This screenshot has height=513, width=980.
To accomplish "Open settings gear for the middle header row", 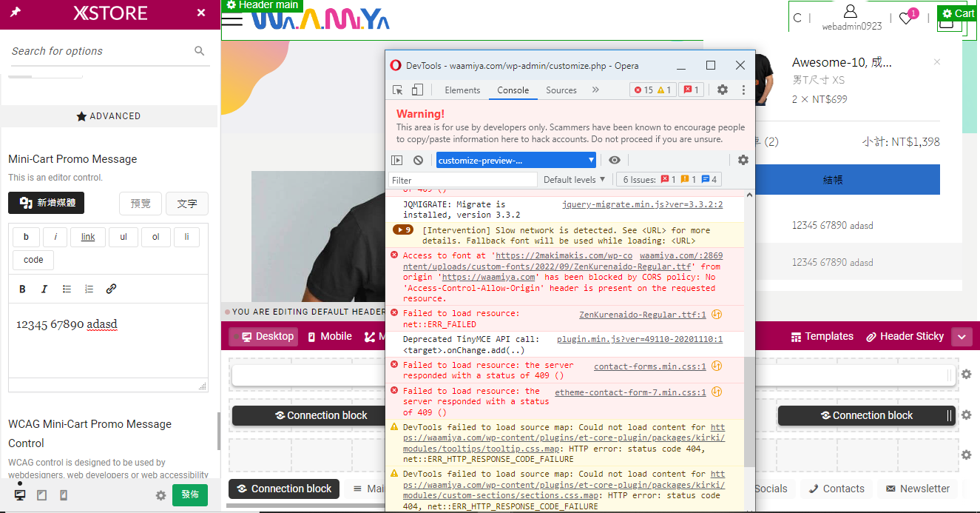I will pyautogui.click(x=966, y=415).
